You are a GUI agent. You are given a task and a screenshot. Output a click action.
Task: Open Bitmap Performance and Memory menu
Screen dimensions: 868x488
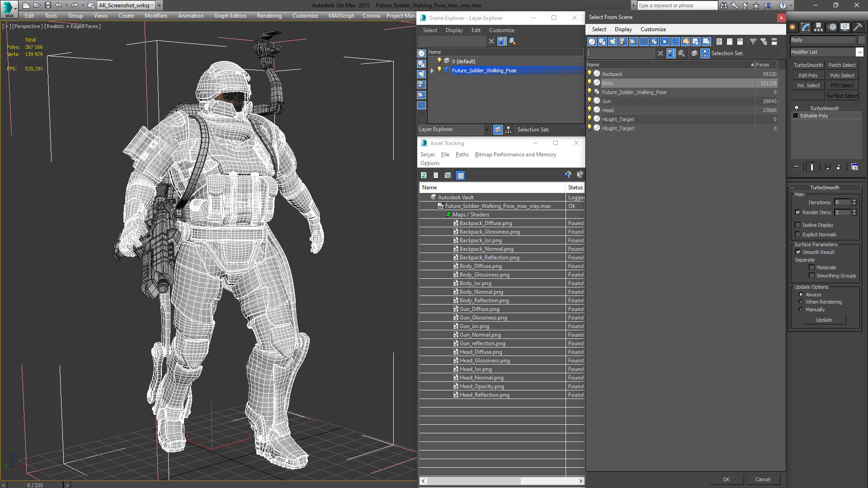click(515, 155)
